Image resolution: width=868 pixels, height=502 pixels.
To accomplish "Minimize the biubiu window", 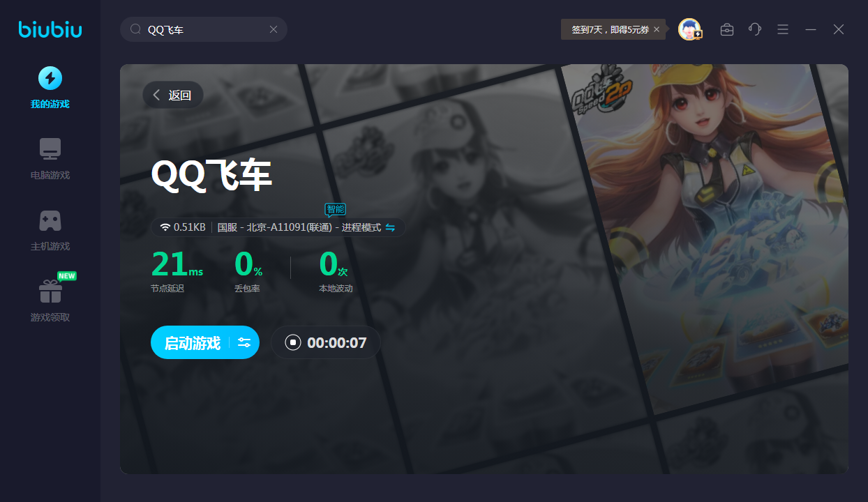I will click(811, 29).
